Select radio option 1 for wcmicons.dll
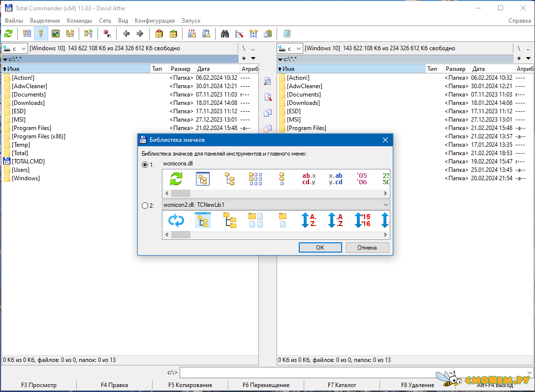 (145, 164)
